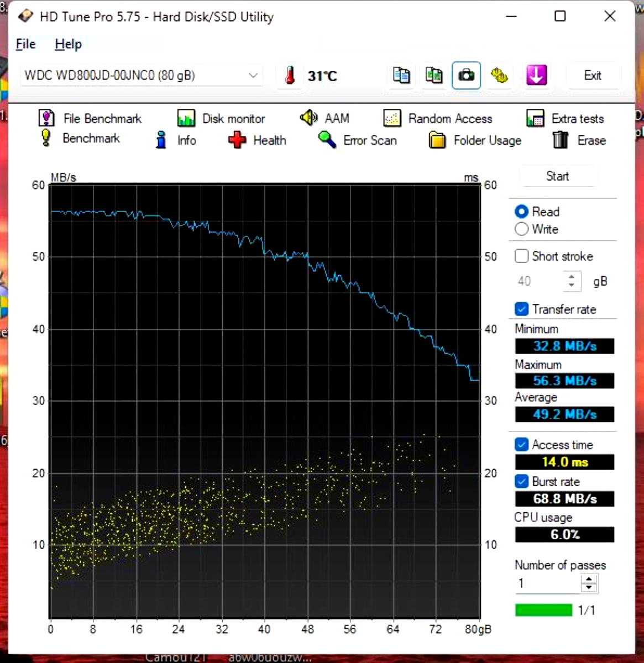
Task: Click the Number of passes input field
Action: tap(548, 583)
